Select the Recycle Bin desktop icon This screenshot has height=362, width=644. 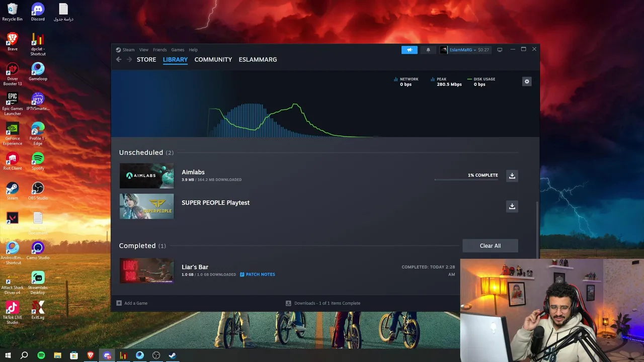[13, 13]
